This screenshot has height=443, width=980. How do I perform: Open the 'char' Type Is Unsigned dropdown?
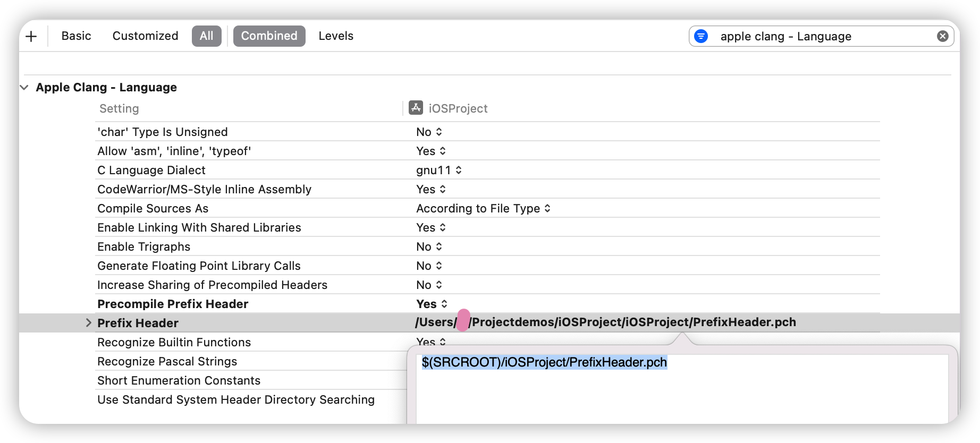point(440,132)
